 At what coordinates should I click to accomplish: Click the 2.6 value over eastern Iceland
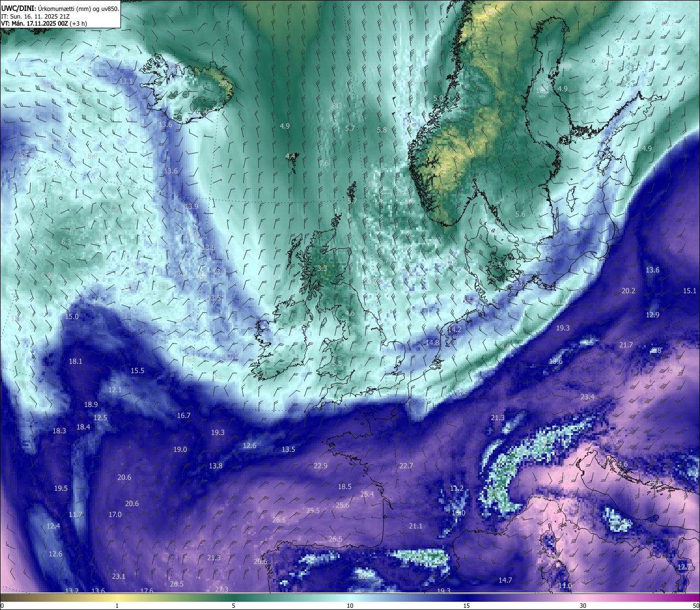pos(224,84)
